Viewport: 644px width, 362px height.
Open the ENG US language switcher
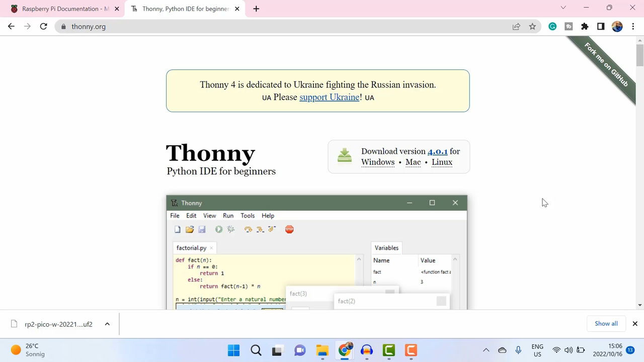coord(537,350)
